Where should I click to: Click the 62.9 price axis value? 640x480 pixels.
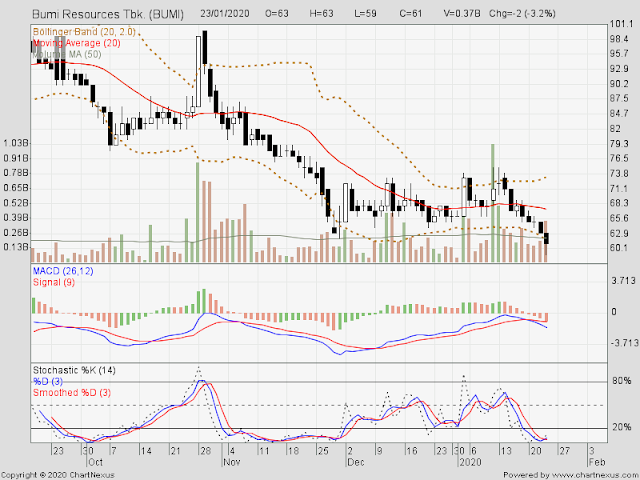[x=619, y=233]
